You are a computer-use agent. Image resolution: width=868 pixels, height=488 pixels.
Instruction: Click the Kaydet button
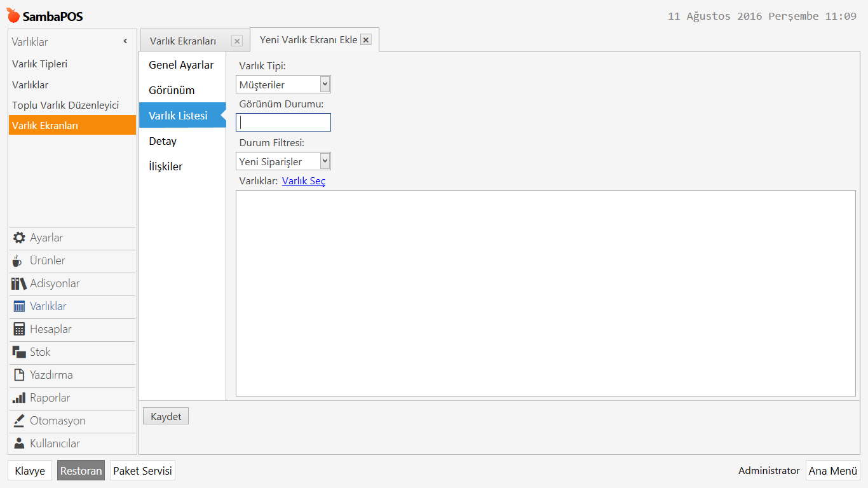coord(166,416)
